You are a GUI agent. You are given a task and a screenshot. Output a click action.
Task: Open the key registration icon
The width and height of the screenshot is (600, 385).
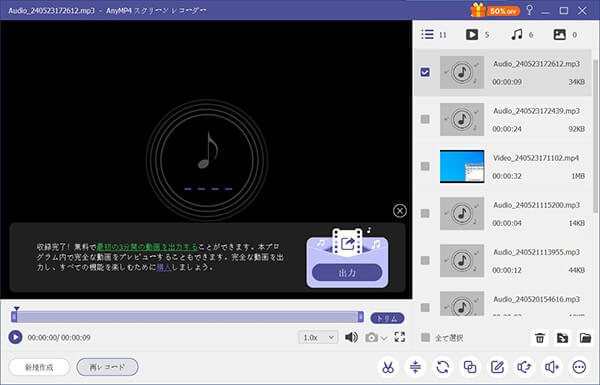(x=529, y=10)
